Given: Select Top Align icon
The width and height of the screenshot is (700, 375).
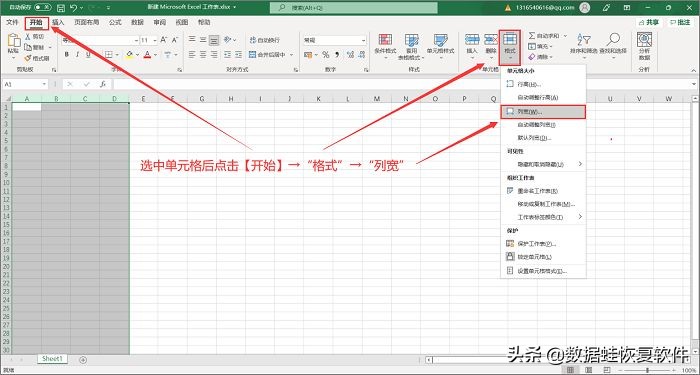Looking at the screenshot, I should pos(192,40).
